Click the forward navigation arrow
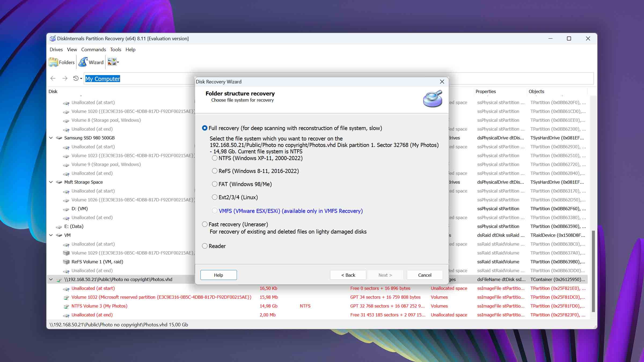 click(x=65, y=78)
